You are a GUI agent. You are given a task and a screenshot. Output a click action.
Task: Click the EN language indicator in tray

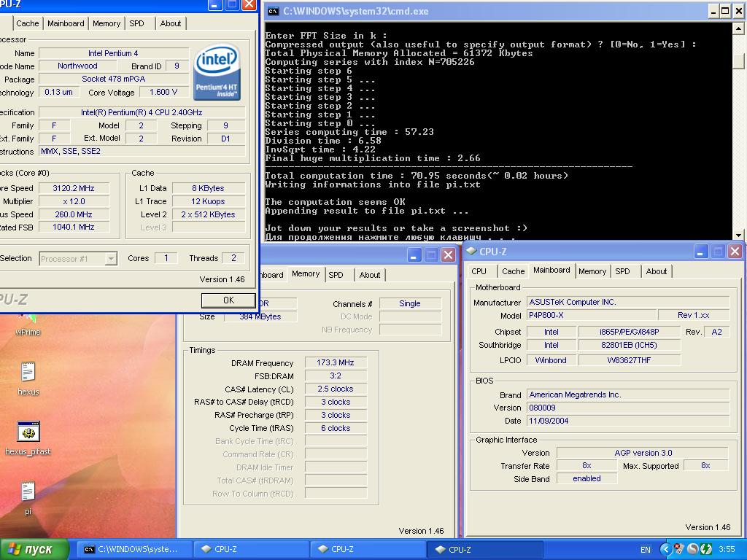point(645,550)
